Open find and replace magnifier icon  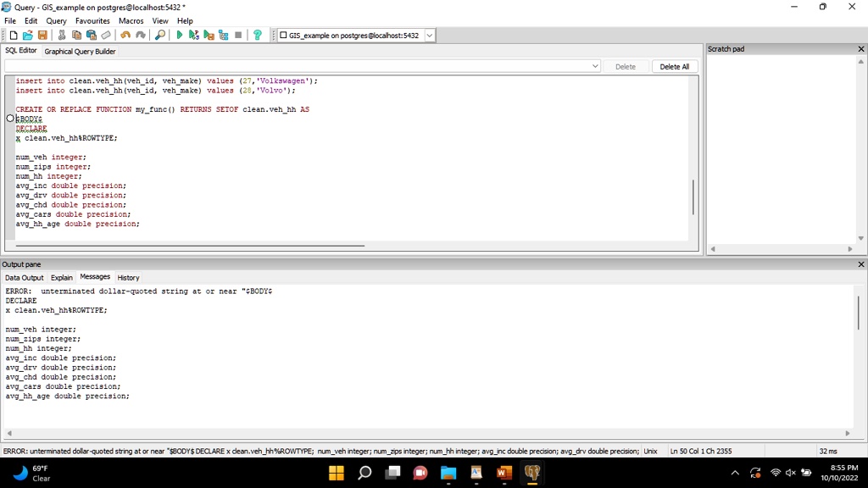pos(160,36)
